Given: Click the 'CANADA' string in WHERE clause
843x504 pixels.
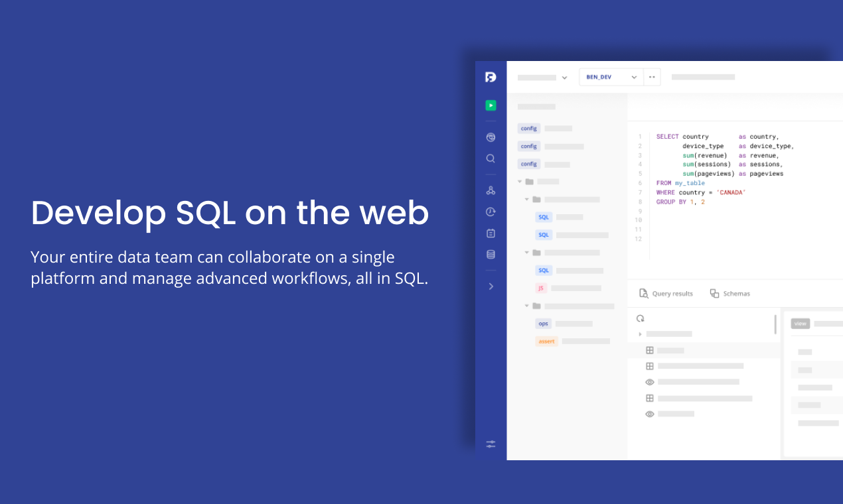Looking at the screenshot, I should pos(731,192).
